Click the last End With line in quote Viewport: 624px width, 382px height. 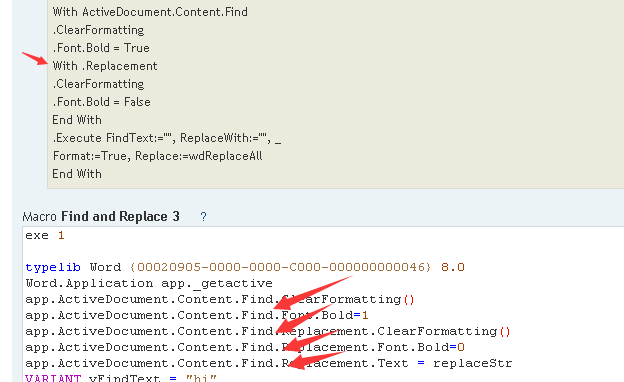[77, 174]
